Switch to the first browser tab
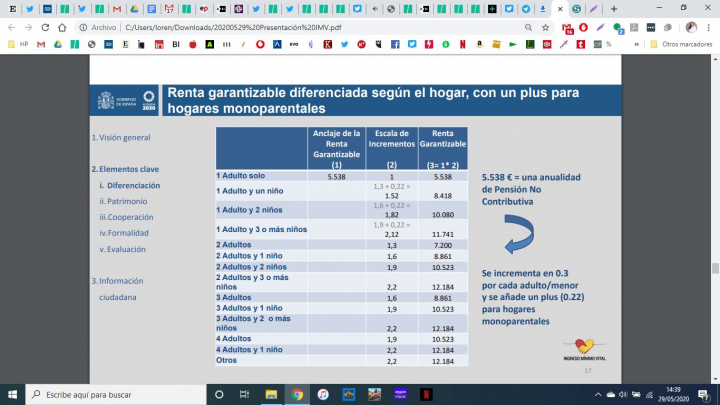The height and width of the screenshot is (405, 720). [8, 9]
